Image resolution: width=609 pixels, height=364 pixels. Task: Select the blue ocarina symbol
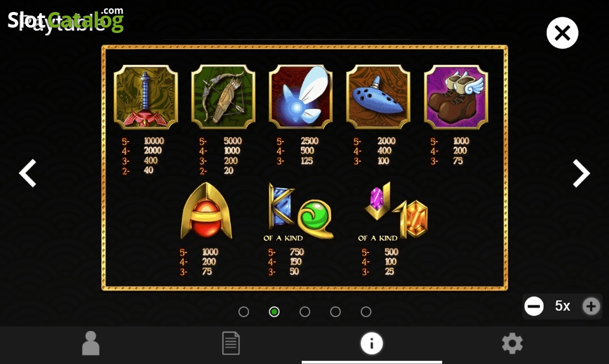378,97
